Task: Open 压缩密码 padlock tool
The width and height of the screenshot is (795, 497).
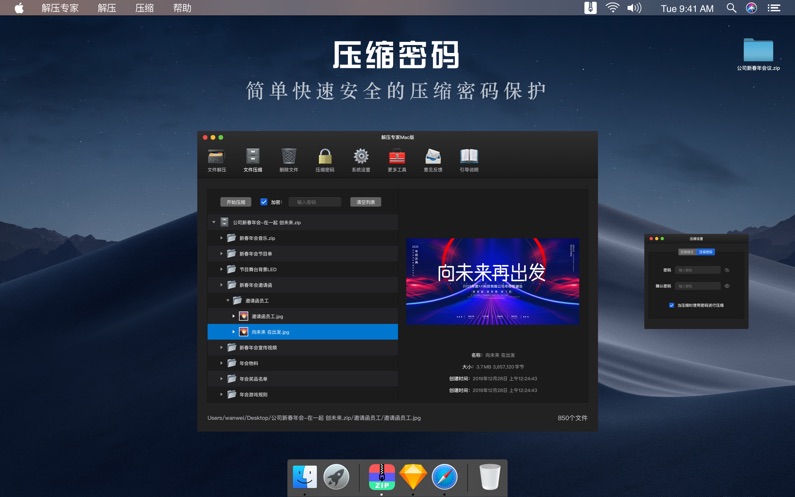Action: point(325,158)
